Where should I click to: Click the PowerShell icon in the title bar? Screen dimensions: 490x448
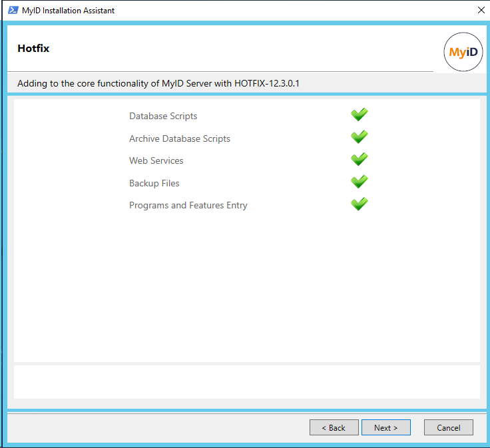(x=13, y=10)
